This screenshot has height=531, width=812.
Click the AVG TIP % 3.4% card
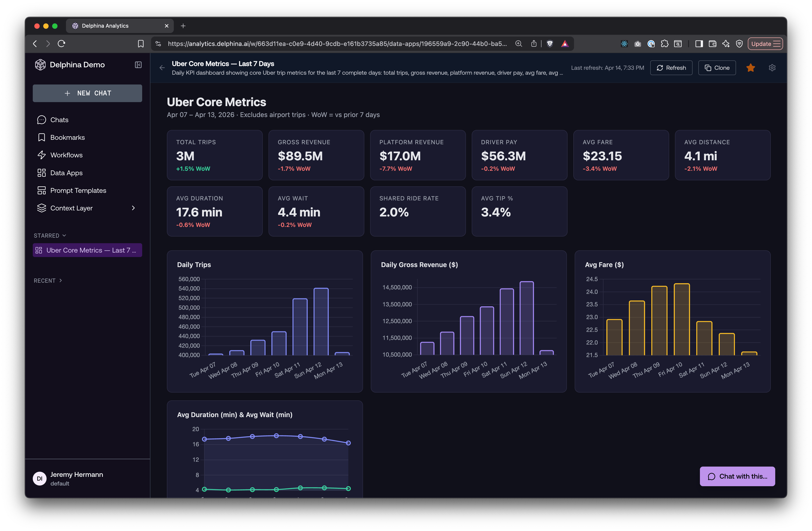[520, 212]
